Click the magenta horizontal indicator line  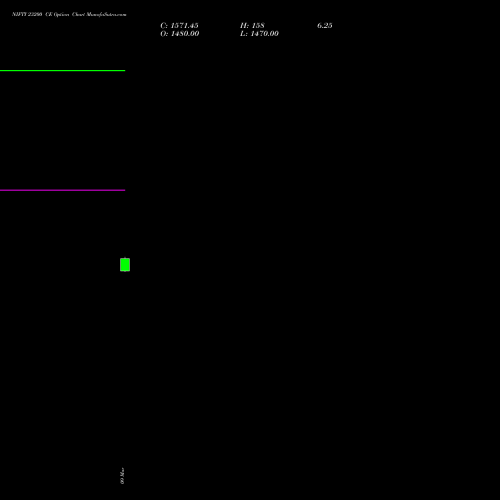pyautogui.click(x=62, y=190)
